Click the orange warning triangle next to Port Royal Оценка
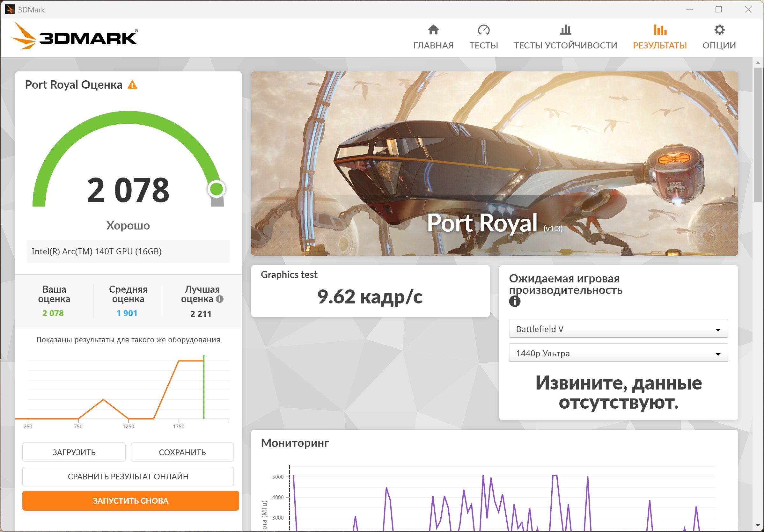The image size is (764, 532). pos(132,85)
